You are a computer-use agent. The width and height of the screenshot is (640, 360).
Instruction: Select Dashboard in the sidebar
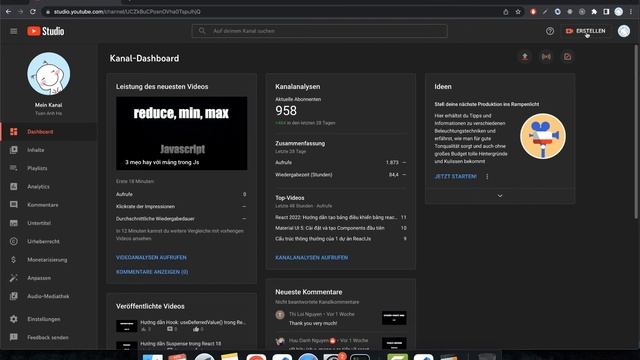click(x=49, y=132)
